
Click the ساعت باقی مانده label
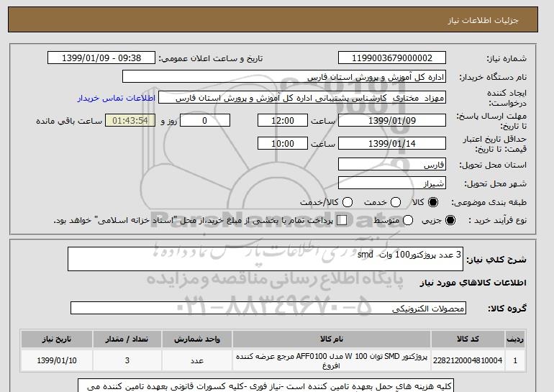pyautogui.click(x=69, y=121)
